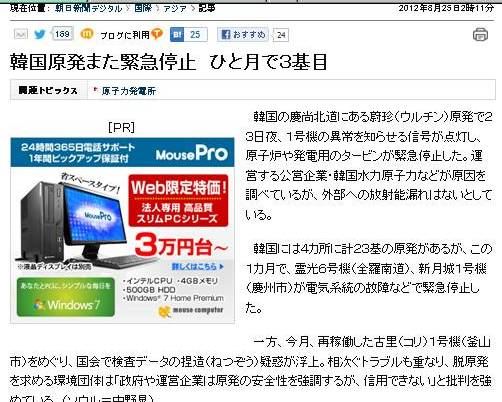This screenshot has width=502, height=402.
Task: Click the Windows 7 green badge
Action: [x=66, y=297]
